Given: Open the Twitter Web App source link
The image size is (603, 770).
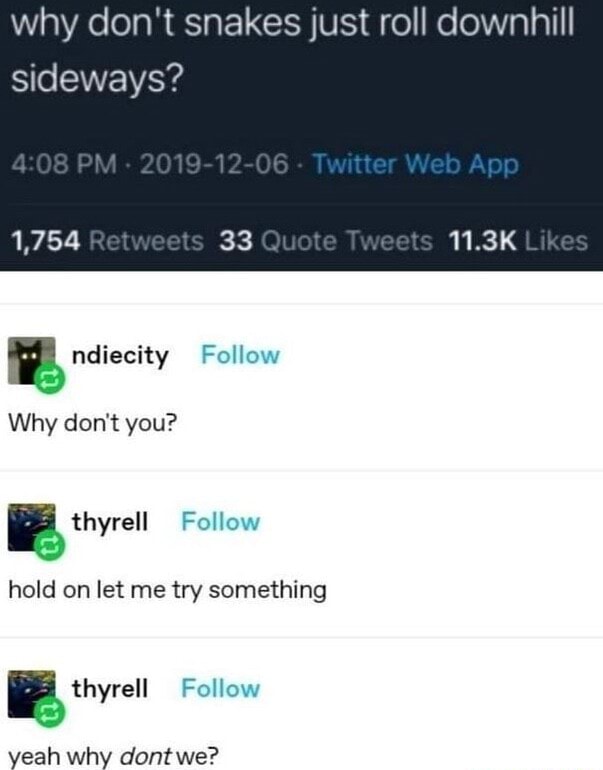Looking at the screenshot, I should click(415, 164).
